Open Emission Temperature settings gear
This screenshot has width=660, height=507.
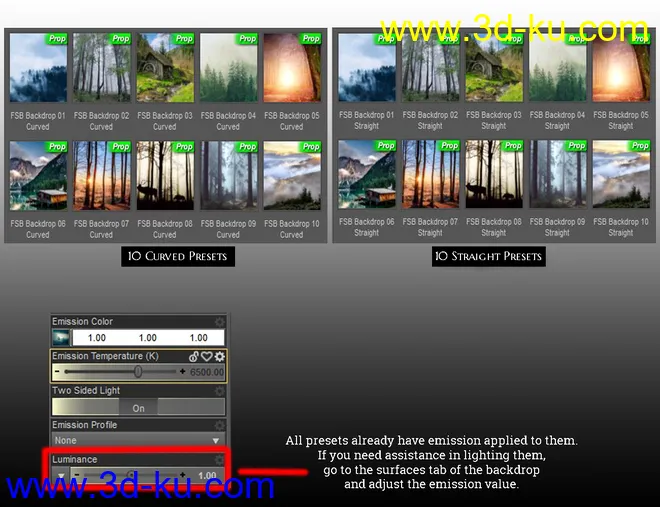coord(219,356)
